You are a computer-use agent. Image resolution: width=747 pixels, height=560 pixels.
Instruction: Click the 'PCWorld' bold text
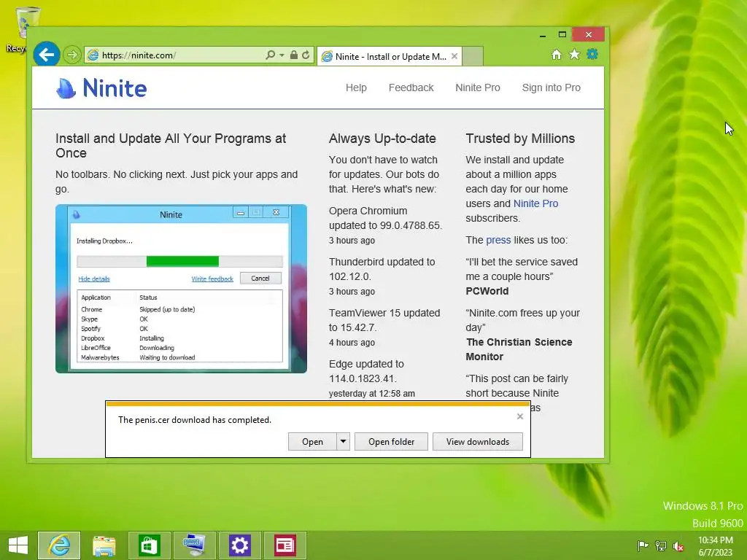[487, 291]
